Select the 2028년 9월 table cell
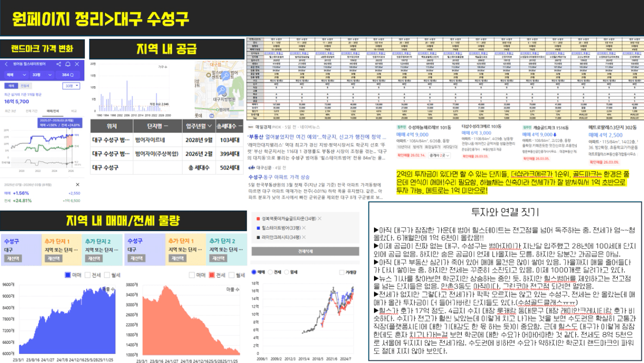The height and width of the screenshot is (363, 644). point(198,139)
